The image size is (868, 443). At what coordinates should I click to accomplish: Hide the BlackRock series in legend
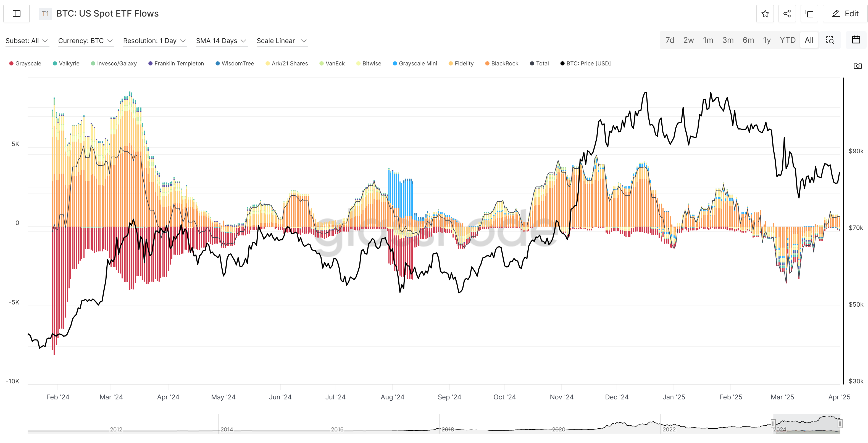(x=502, y=63)
